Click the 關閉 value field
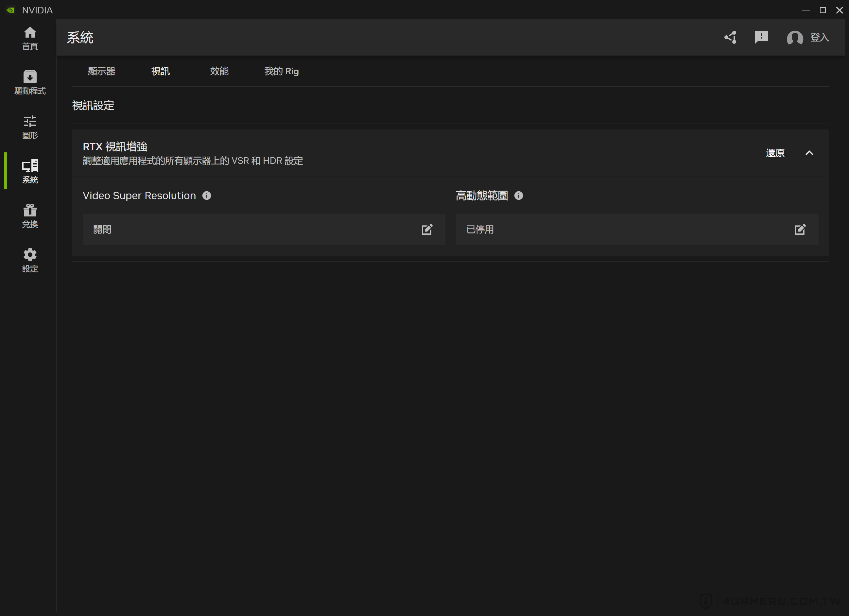This screenshot has width=849, height=616. tap(264, 230)
